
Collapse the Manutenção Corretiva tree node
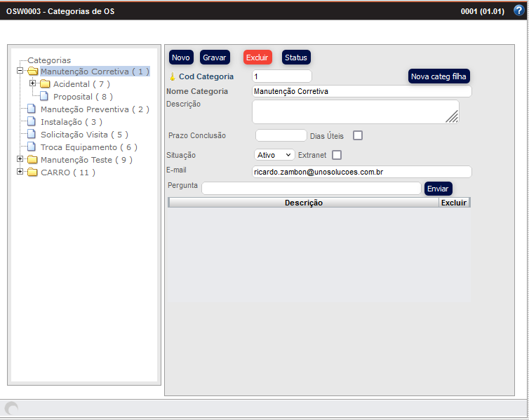(20, 72)
